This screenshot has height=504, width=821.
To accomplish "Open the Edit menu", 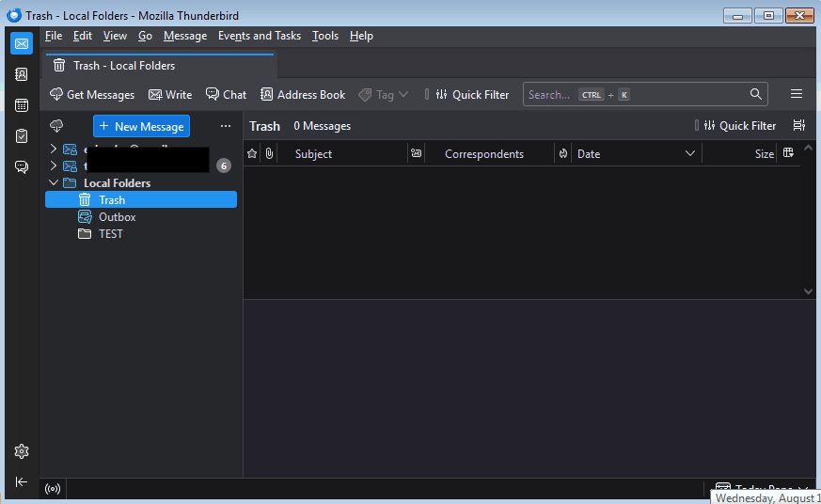I will (x=82, y=36).
